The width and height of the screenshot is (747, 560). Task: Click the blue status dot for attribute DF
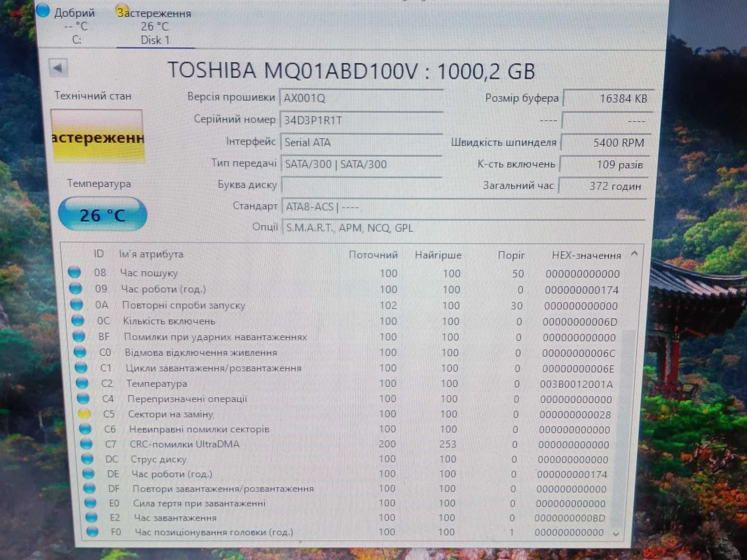(89, 488)
